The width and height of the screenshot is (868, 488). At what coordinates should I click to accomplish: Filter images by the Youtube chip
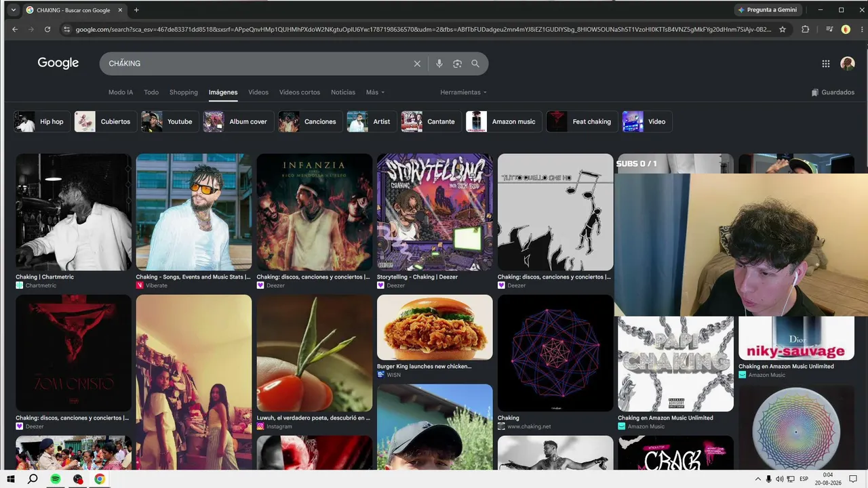tap(170, 122)
